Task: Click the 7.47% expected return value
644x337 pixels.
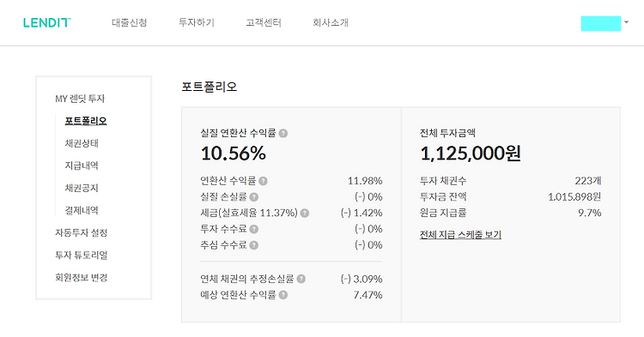Action: point(368,295)
